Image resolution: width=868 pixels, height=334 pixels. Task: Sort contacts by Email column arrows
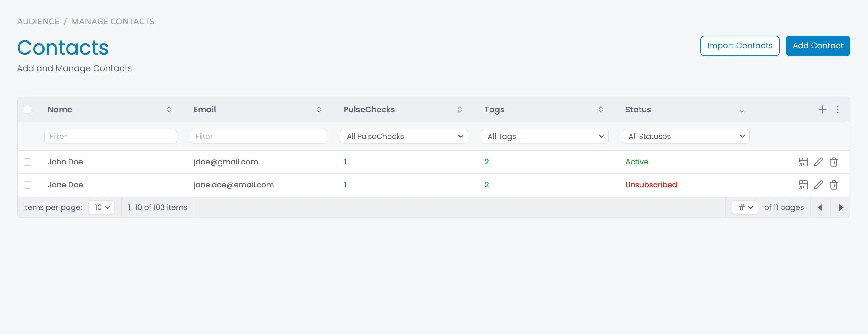pos(319,110)
